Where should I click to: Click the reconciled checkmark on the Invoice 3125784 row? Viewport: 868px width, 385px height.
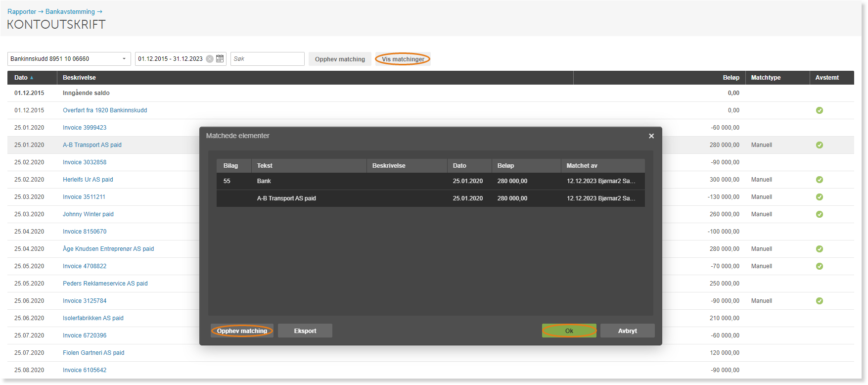[x=820, y=301]
